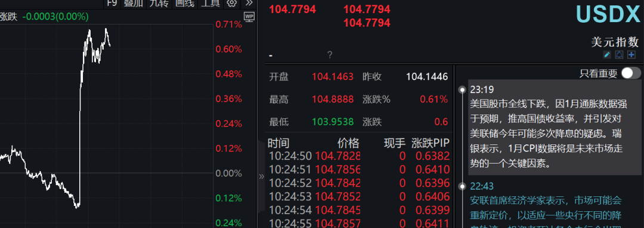Open the F9 toolbar item
The height and width of the screenshot is (228, 644).
pos(112,4)
